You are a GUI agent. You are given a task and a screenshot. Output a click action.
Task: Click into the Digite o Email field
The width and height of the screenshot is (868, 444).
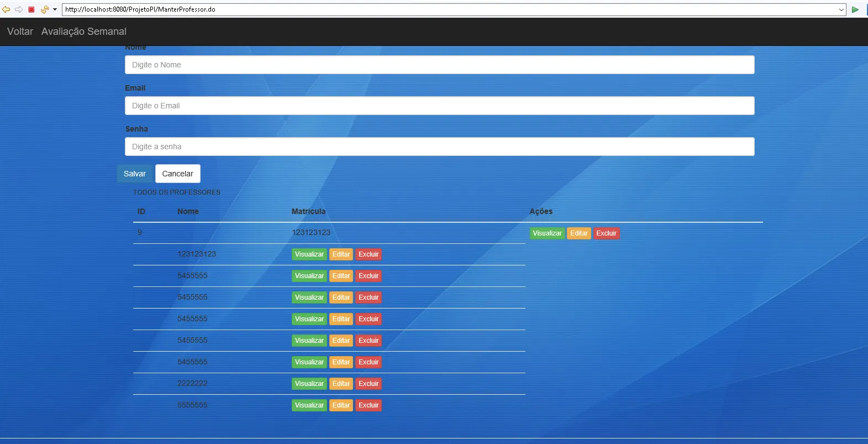[439, 106]
